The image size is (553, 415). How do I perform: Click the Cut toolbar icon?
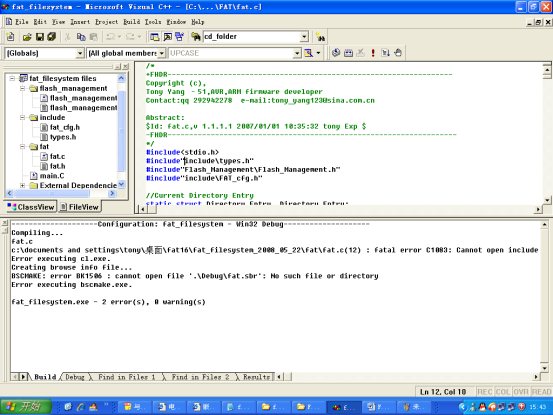point(68,37)
